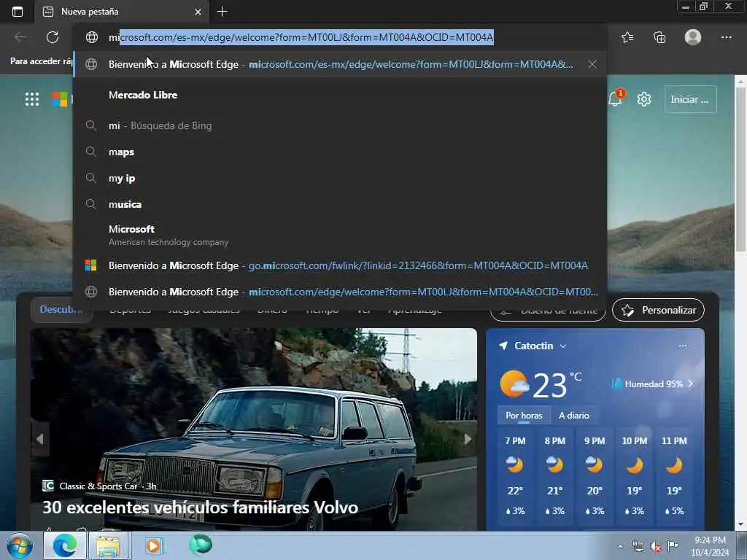Click the Iniciar sign-in button
The width and height of the screenshot is (747, 560).
pyautogui.click(x=690, y=99)
